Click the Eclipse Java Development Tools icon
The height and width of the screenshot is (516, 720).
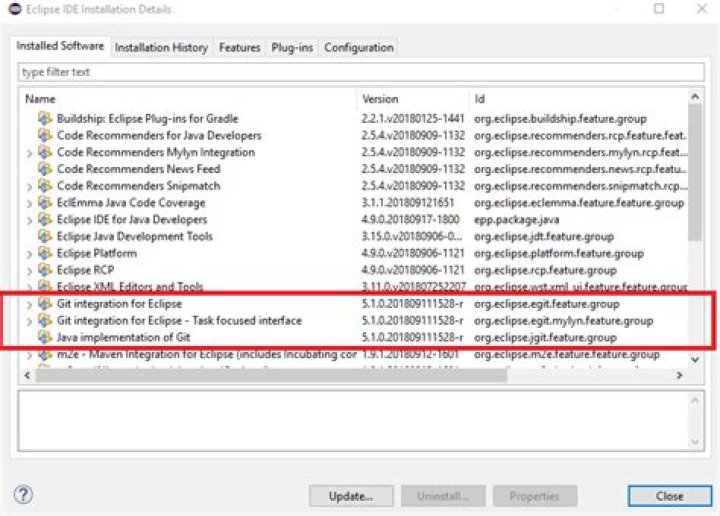[45, 236]
